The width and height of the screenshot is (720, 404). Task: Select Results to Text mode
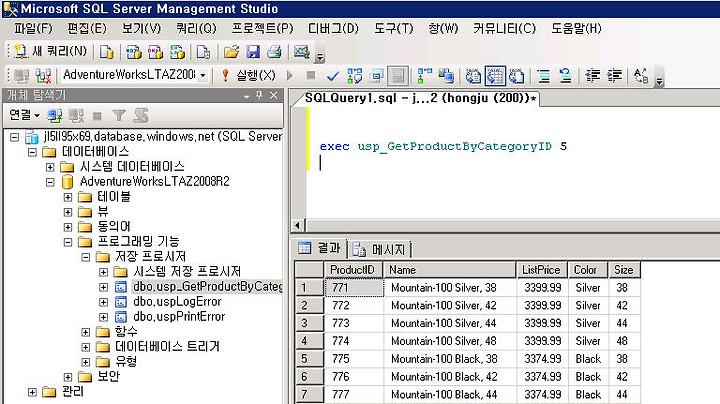[x=473, y=76]
